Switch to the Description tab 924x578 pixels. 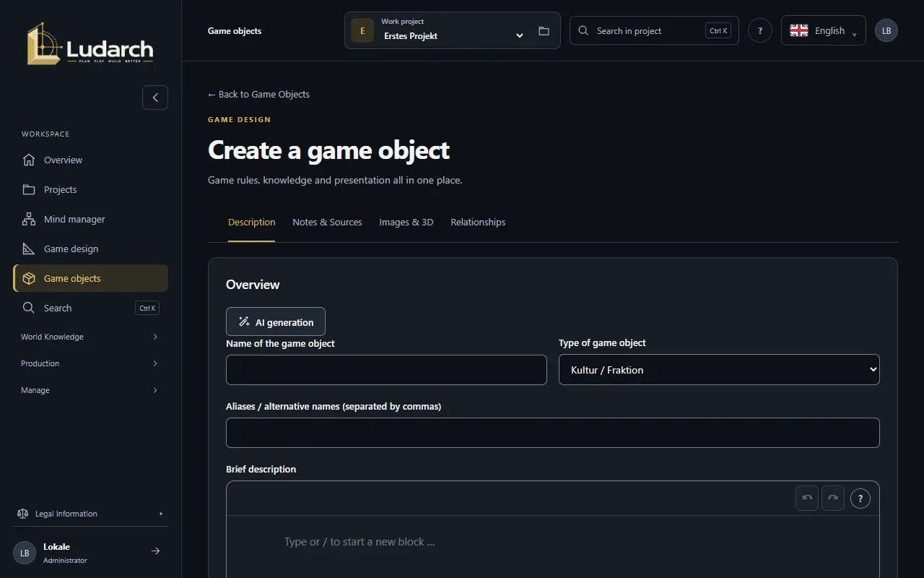click(x=251, y=223)
